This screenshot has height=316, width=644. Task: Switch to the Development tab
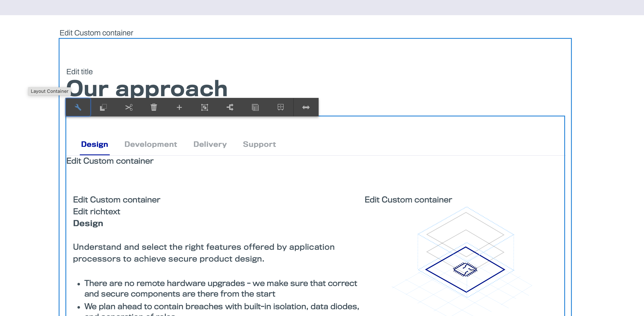click(151, 144)
